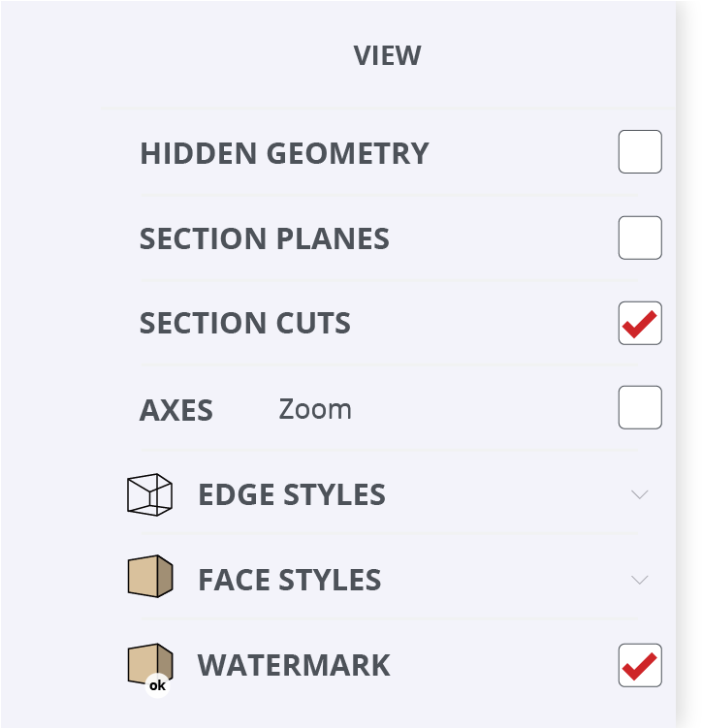Select the VIEW panel heading
This screenshot has width=702, height=728.
387,55
